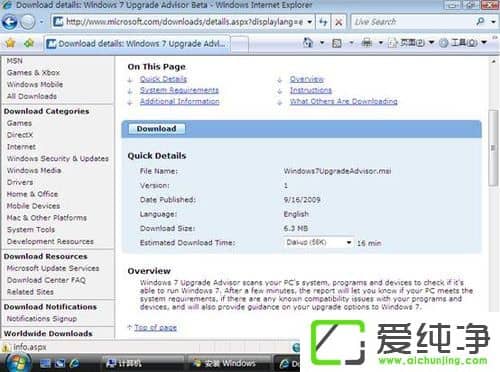This screenshot has width=500, height=372.
Task: Expand the Home button dropdown arrow
Action: tap(322, 43)
